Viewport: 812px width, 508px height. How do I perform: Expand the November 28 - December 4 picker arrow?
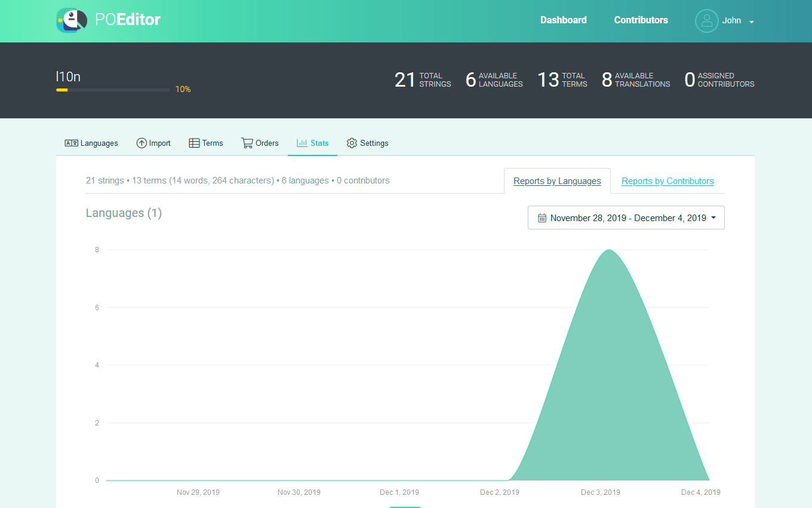coord(714,217)
